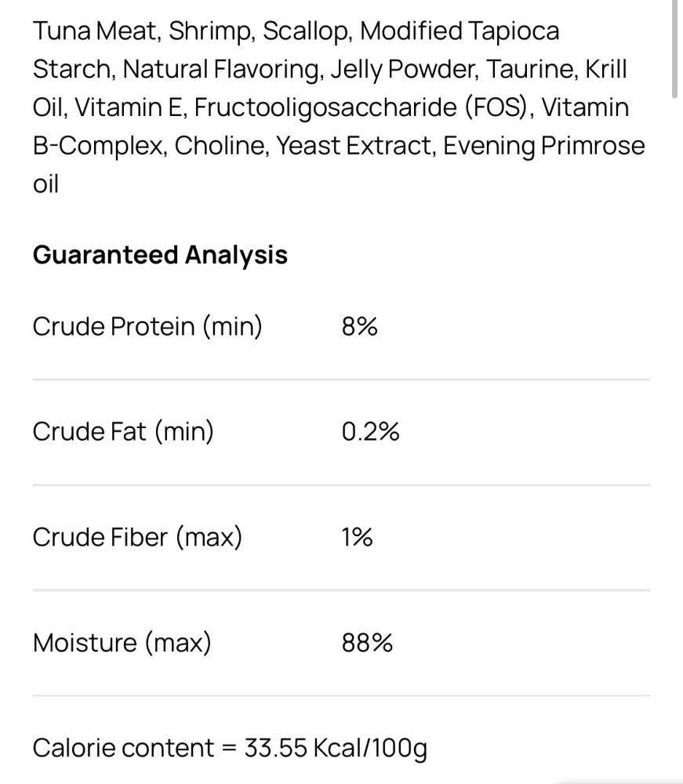683x784 pixels.
Task: Click the vertical scrollbar thumb
Action: pos(674,48)
